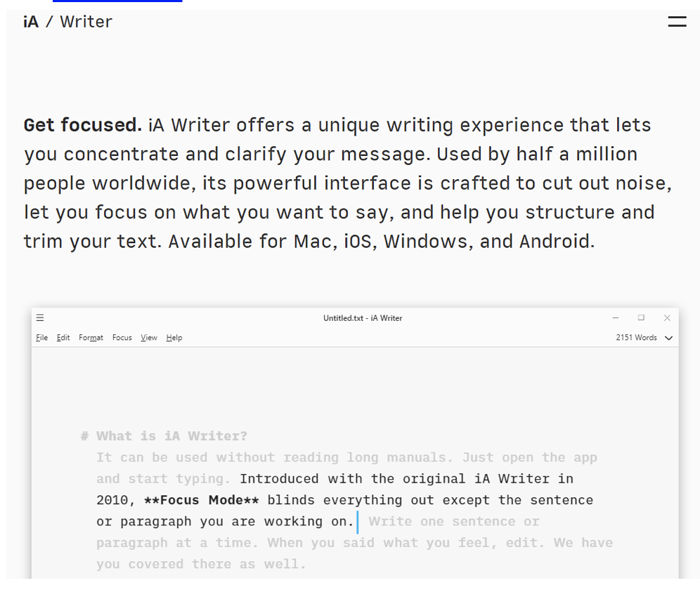Click the 2151 Words counter
This screenshot has width=700, height=590.
coord(636,338)
